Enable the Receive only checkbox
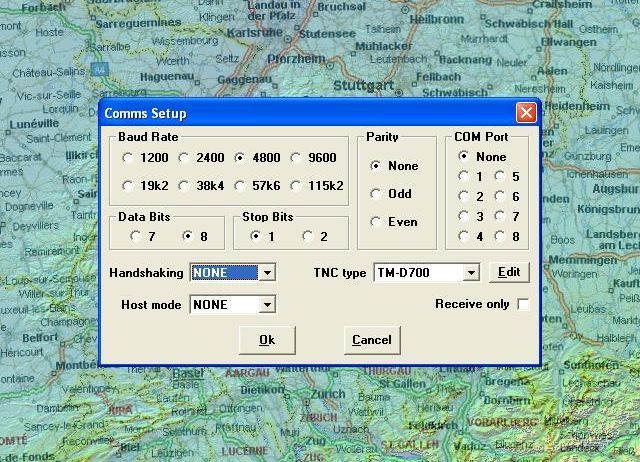The image size is (640, 462). pyautogui.click(x=523, y=304)
